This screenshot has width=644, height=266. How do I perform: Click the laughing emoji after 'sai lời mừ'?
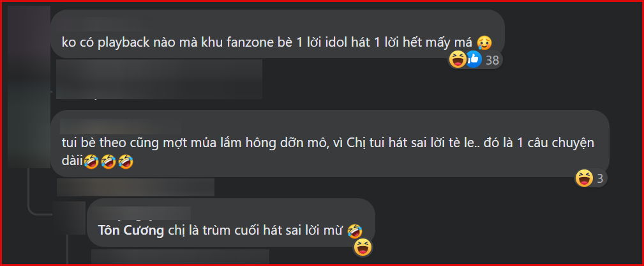coord(354,231)
